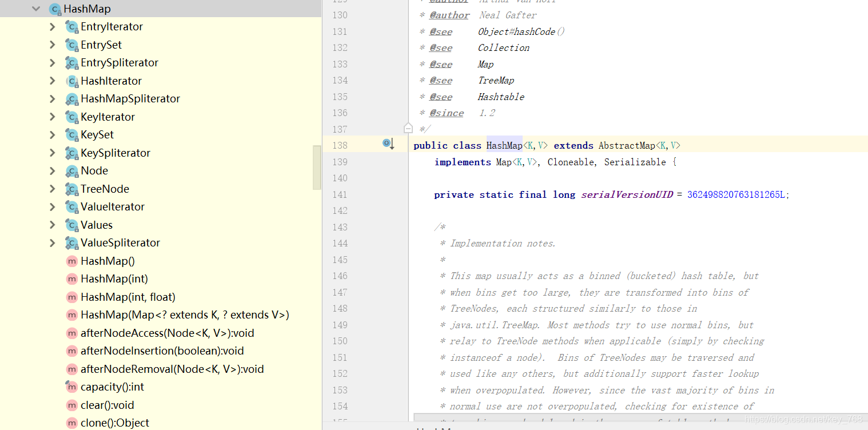
Task: Expand the Values class node
Action: click(53, 225)
